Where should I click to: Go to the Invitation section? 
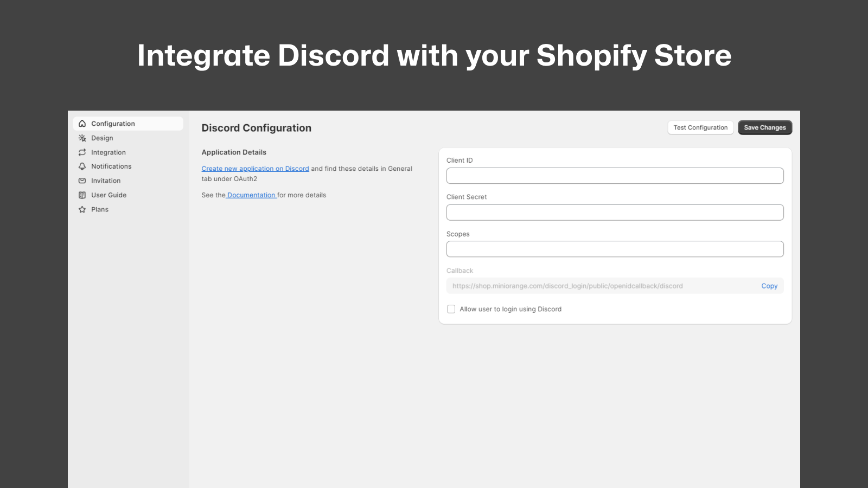106,180
